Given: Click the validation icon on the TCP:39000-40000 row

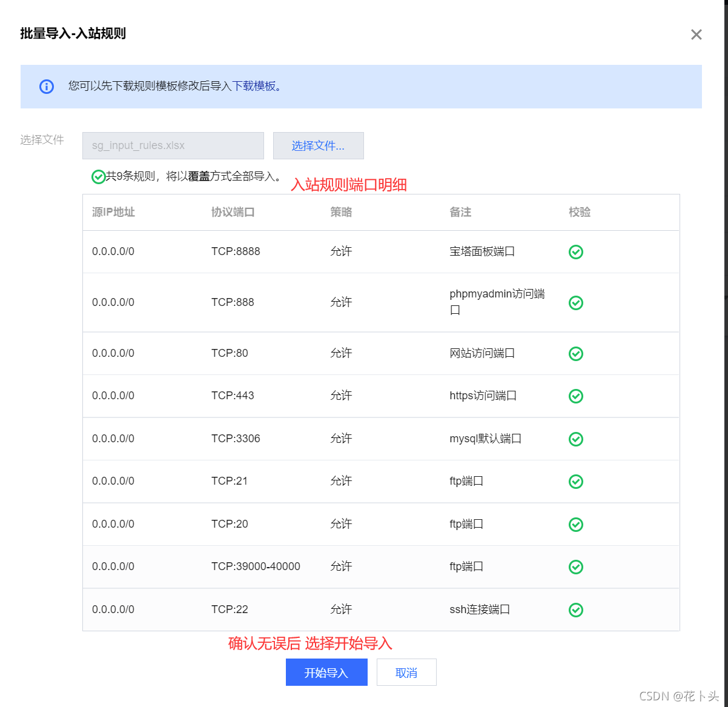Looking at the screenshot, I should point(576,566).
